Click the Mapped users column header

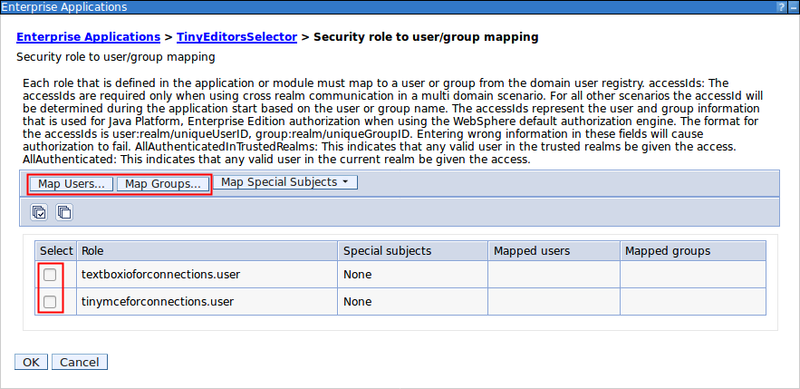[x=554, y=251]
